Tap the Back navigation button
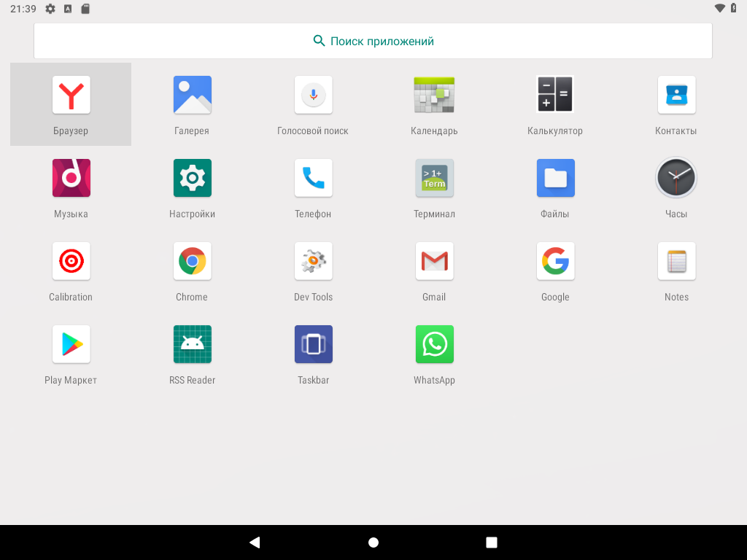747x560 pixels. [x=255, y=542]
